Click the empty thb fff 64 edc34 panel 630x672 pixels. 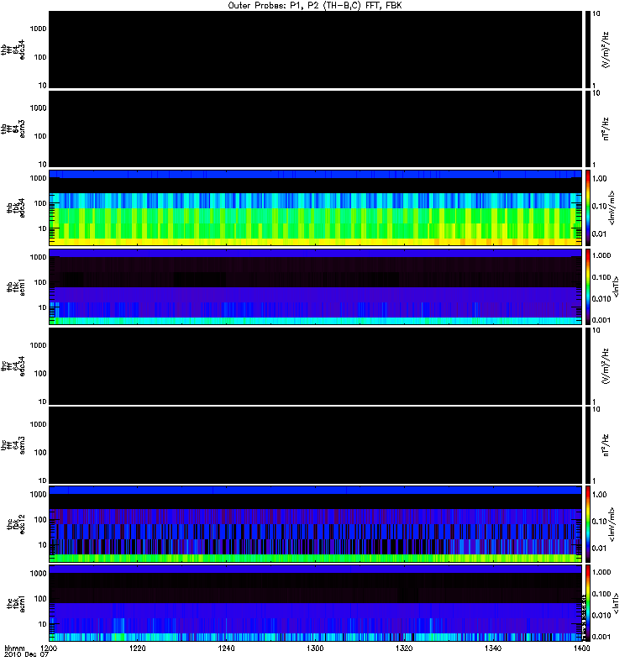click(x=315, y=50)
